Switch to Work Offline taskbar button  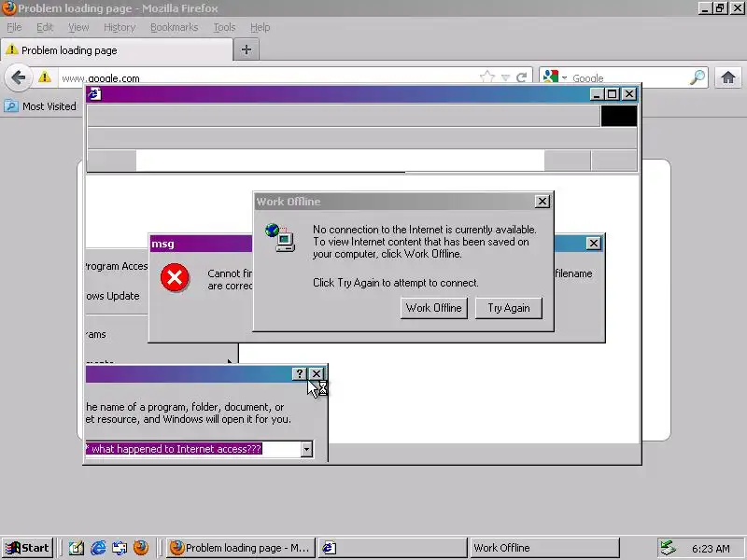544,548
